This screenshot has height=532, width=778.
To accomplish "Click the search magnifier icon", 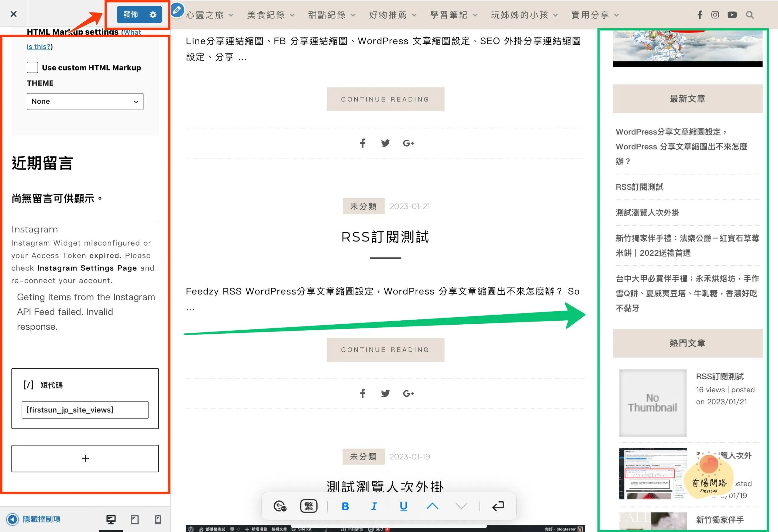I will tap(750, 15).
